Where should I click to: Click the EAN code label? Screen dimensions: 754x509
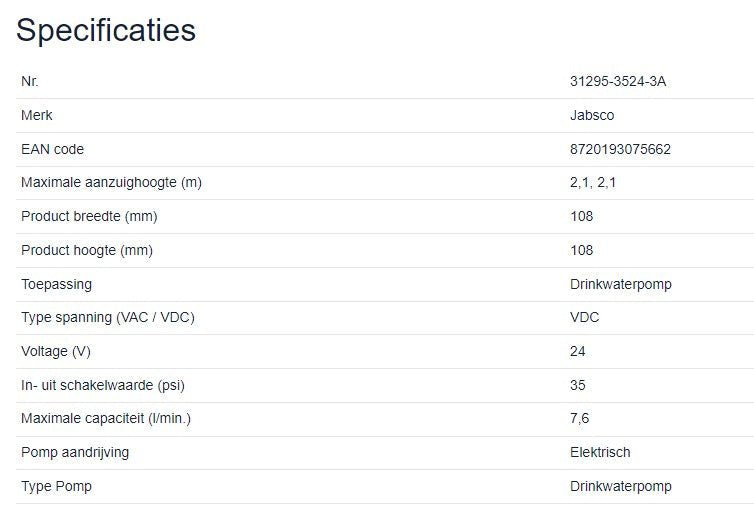[52, 149]
